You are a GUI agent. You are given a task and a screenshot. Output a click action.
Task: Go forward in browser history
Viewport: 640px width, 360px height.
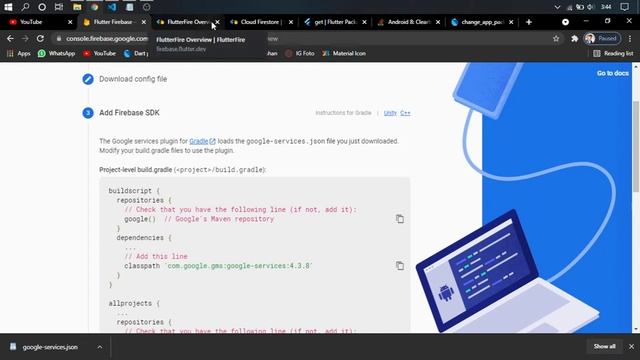click(x=25, y=38)
